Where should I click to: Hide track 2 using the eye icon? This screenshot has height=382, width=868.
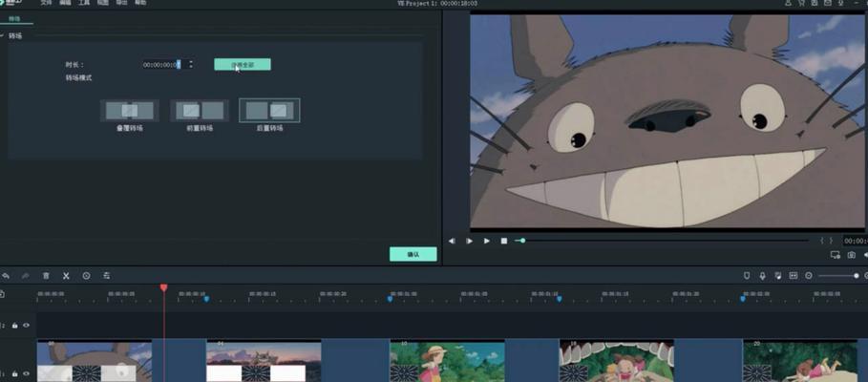[26, 326]
